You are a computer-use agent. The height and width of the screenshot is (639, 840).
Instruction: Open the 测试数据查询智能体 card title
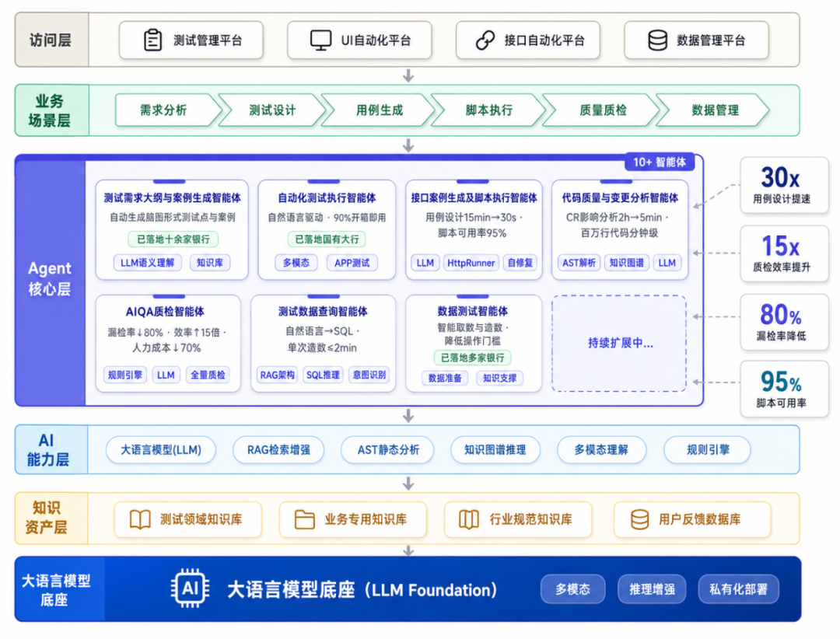[323, 312]
